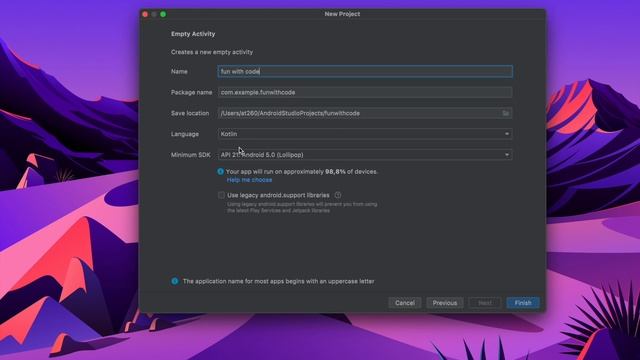This screenshot has height=360, width=640.
Task: Focus the Name field containing fun with code
Action: pyautogui.click(x=365, y=71)
